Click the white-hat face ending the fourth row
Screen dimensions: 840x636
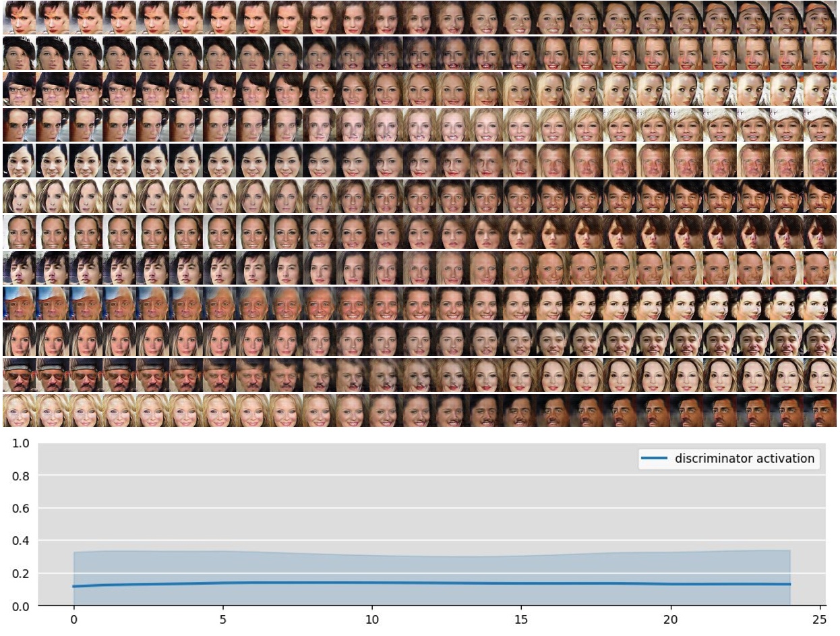(820, 125)
